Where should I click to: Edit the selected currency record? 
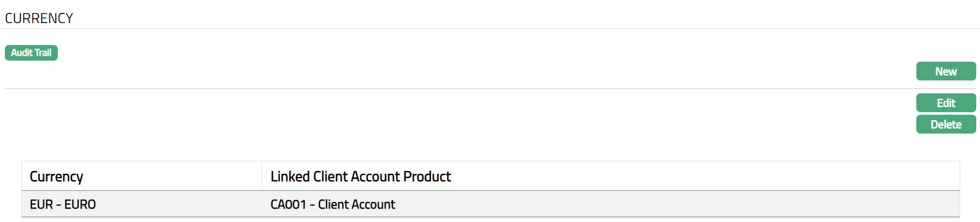(946, 103)
